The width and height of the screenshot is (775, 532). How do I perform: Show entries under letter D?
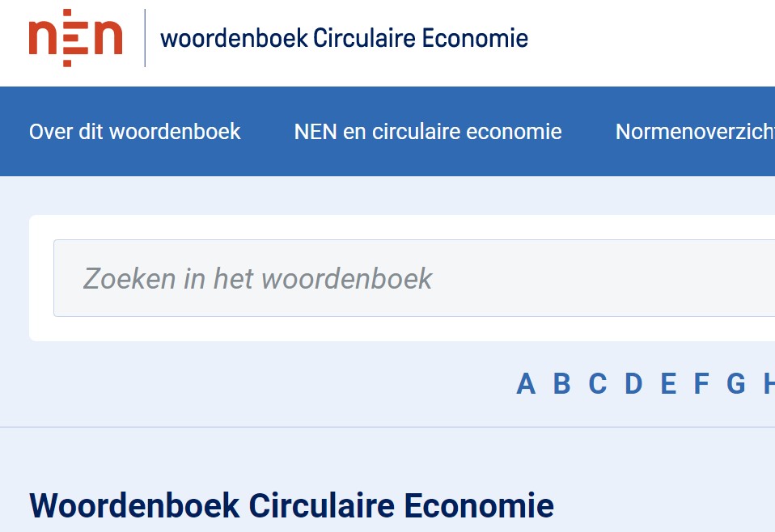pos(633,384)
